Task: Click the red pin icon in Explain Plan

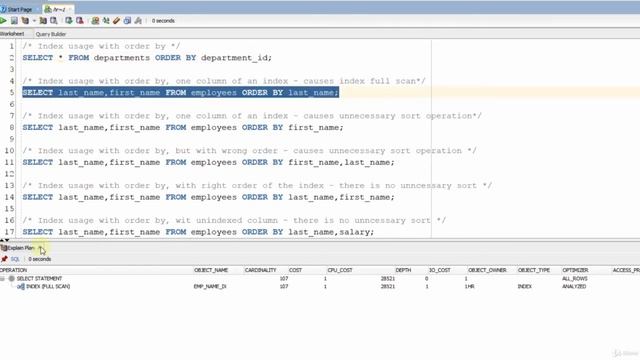Action: click(x=4, y=259)
